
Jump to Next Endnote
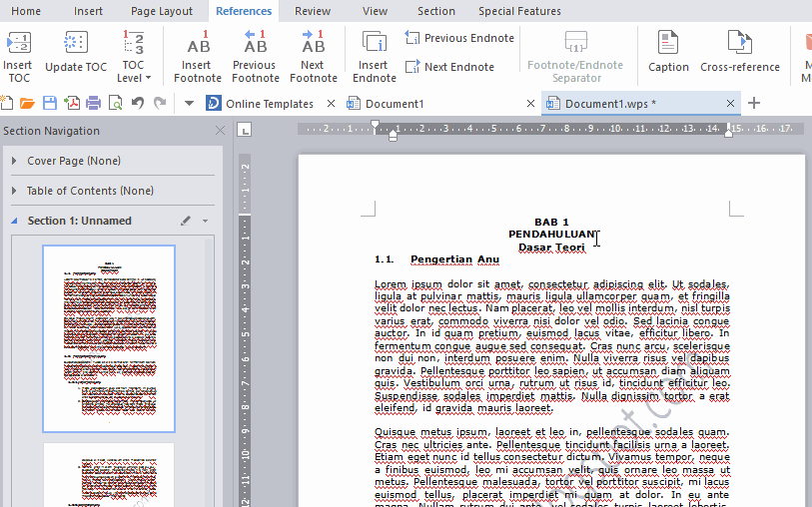449,67
